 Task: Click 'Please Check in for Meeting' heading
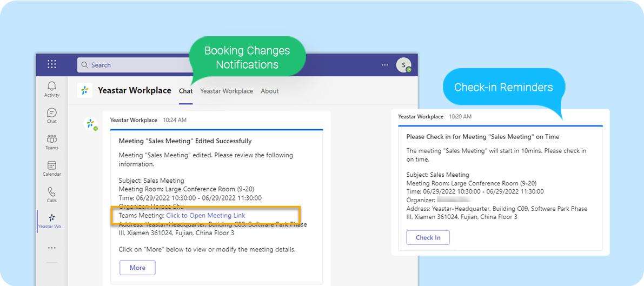click(483, 136)
